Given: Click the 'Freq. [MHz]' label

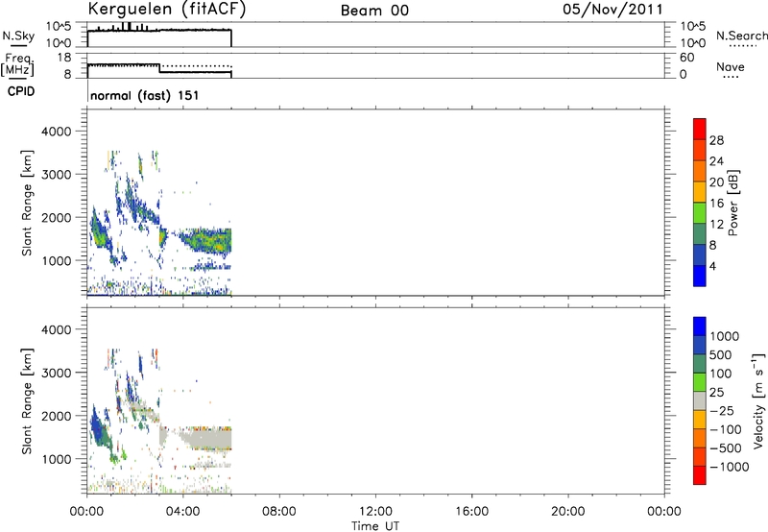Looking at the screenshot, I should tap(17, 65).
